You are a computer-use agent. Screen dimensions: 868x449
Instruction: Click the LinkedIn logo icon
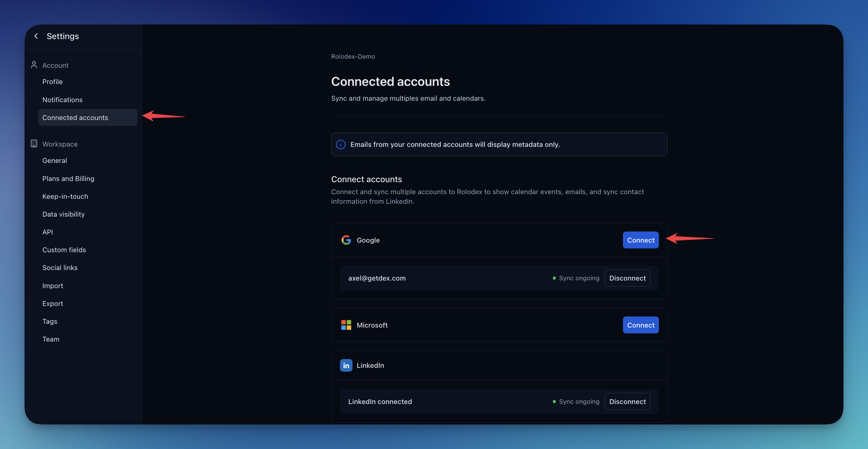click(x=346, y=366)
